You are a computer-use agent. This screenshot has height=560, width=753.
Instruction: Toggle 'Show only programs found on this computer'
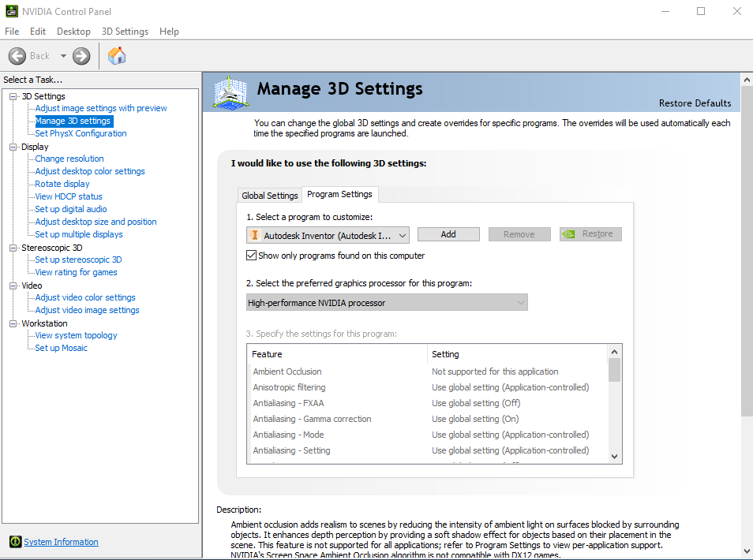click(x=252, y=256)
